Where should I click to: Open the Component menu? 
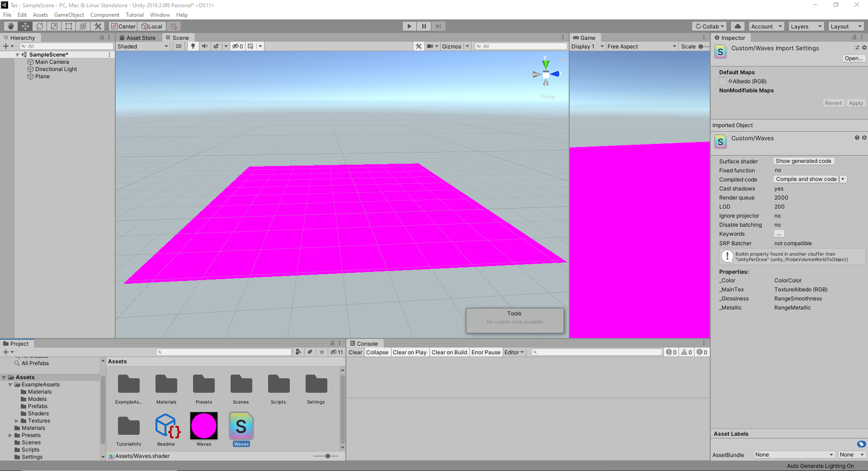(x=104, y=15)
